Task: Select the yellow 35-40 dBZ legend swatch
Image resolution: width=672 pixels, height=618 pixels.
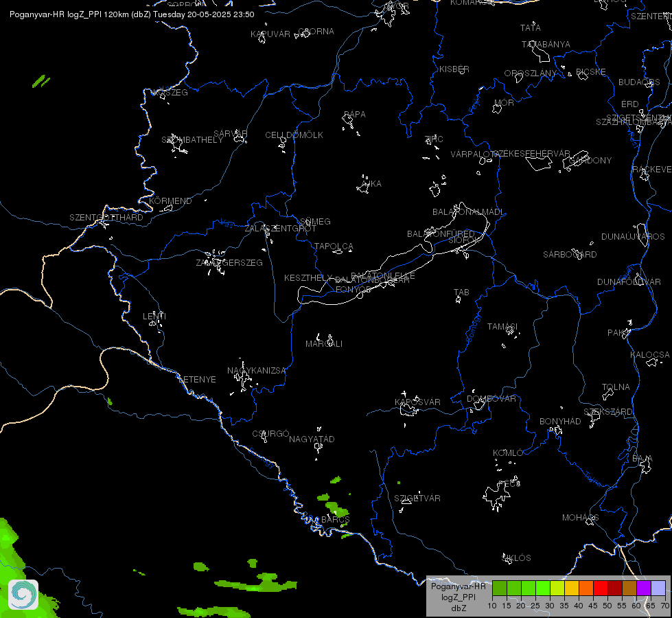Action: point(572,588)
